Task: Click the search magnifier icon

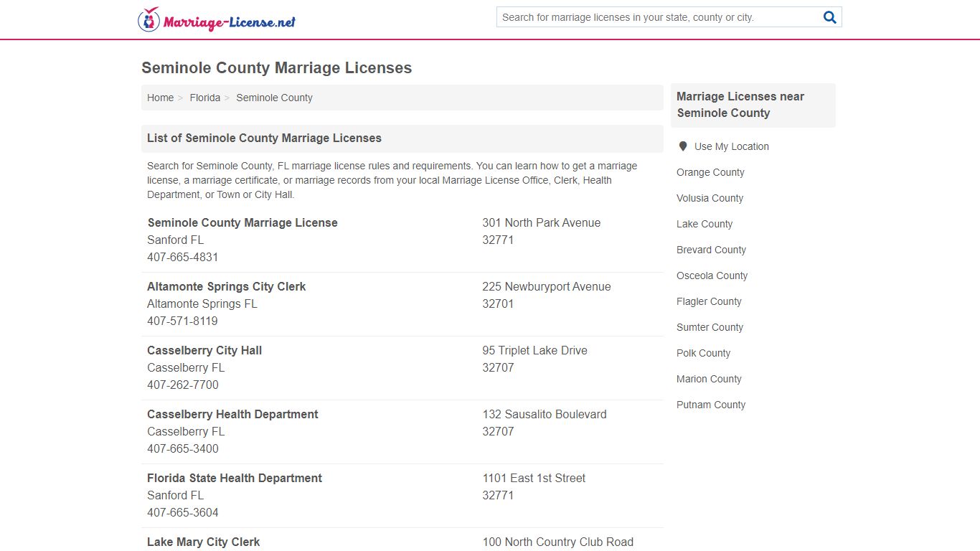Action: pyautogui.click(x=830, y=17)
